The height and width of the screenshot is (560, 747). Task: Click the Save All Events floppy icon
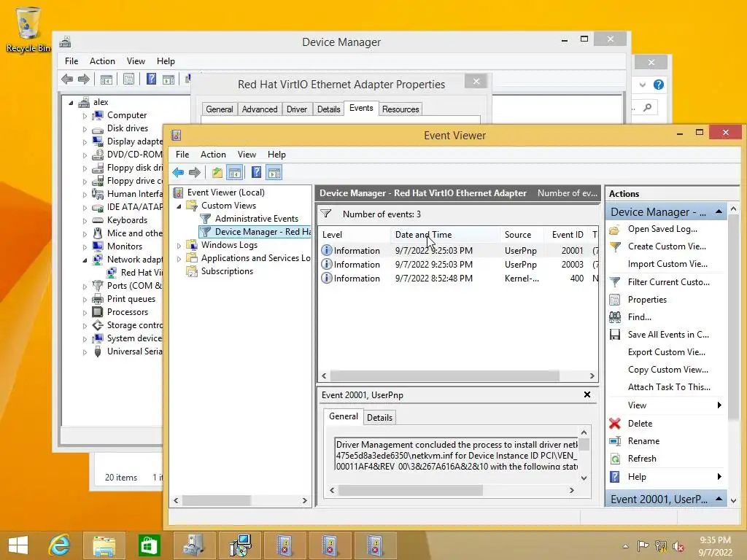click(x=615, y=334)
